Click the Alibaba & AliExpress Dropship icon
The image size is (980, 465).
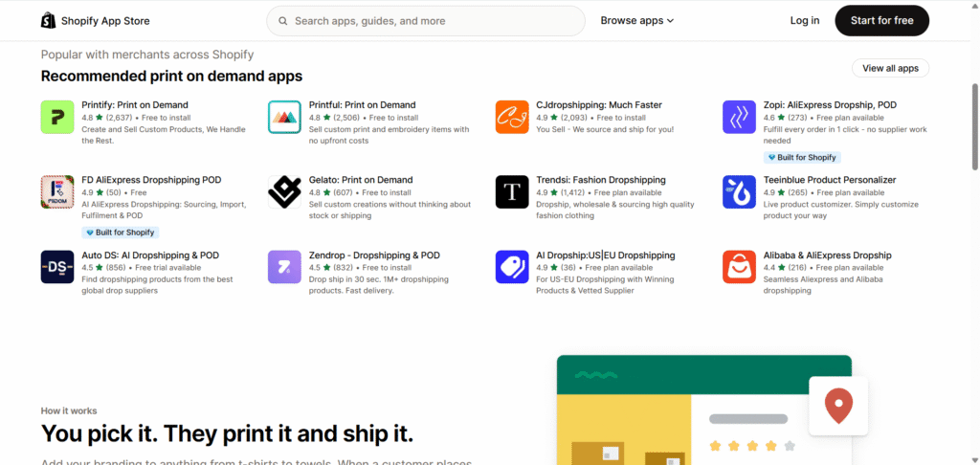739,267
